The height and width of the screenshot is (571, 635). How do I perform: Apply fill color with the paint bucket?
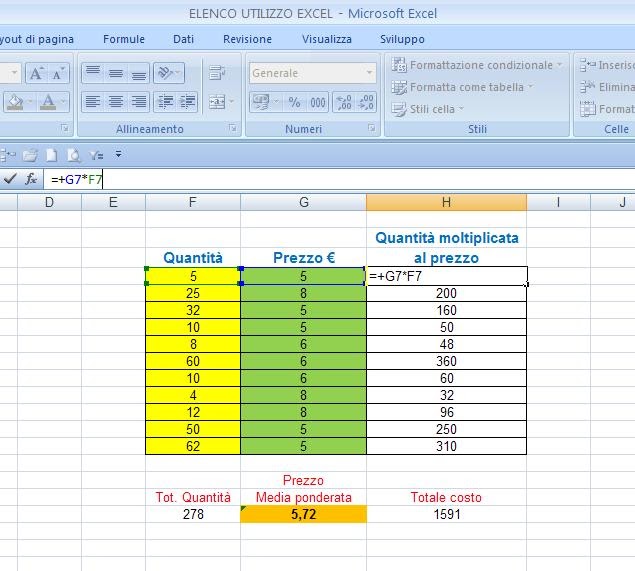(x=15, y=102)
